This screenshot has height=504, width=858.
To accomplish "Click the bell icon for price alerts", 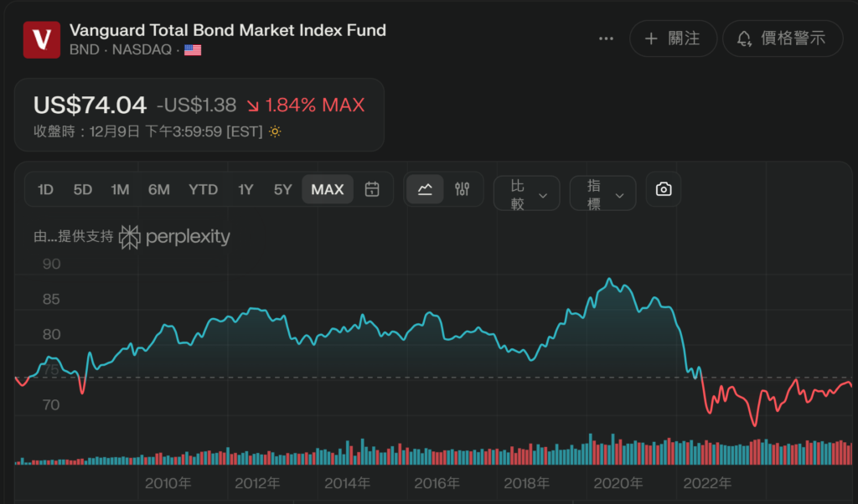I will [744, 39].
